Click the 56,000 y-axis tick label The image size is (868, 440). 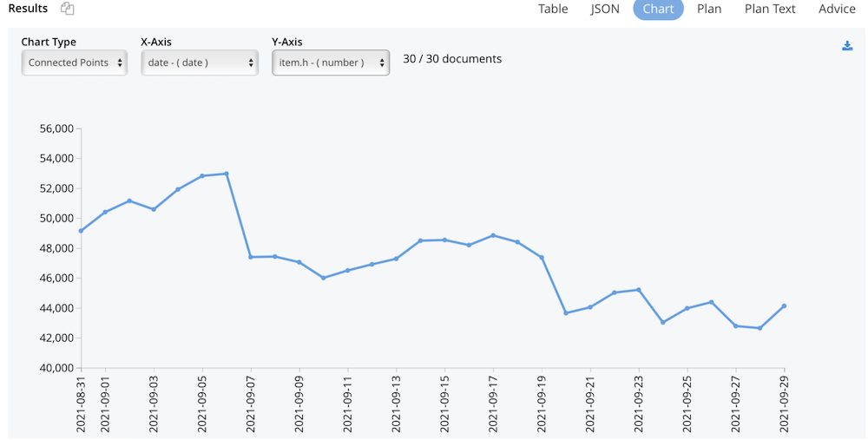[x=57, y=129]
